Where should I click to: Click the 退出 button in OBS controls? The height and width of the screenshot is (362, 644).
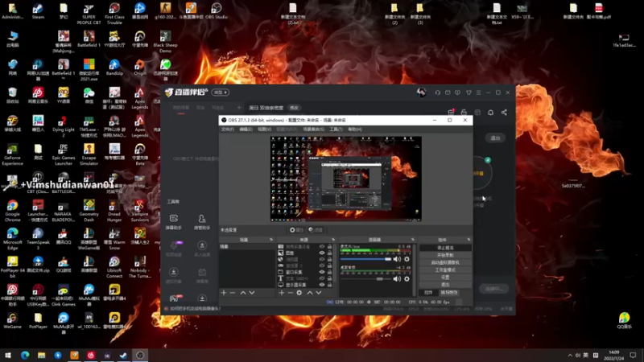[445, 285]
